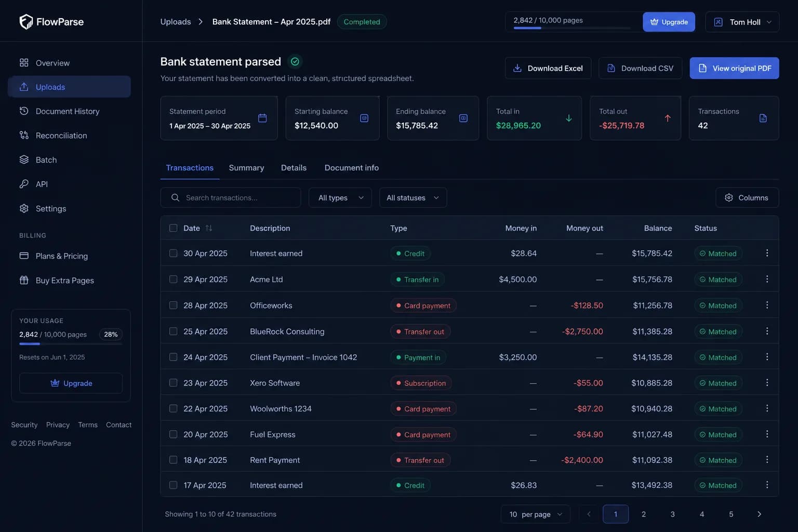Click the FlowParse logo icon
This screenshot has width=798, height=532.
tap(26, 21)
